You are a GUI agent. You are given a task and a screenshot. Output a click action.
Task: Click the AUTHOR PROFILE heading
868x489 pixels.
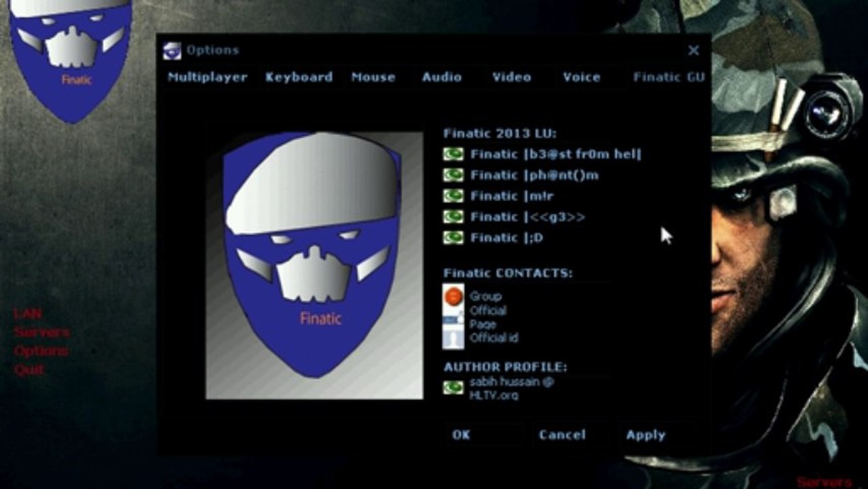pos(506,367)
